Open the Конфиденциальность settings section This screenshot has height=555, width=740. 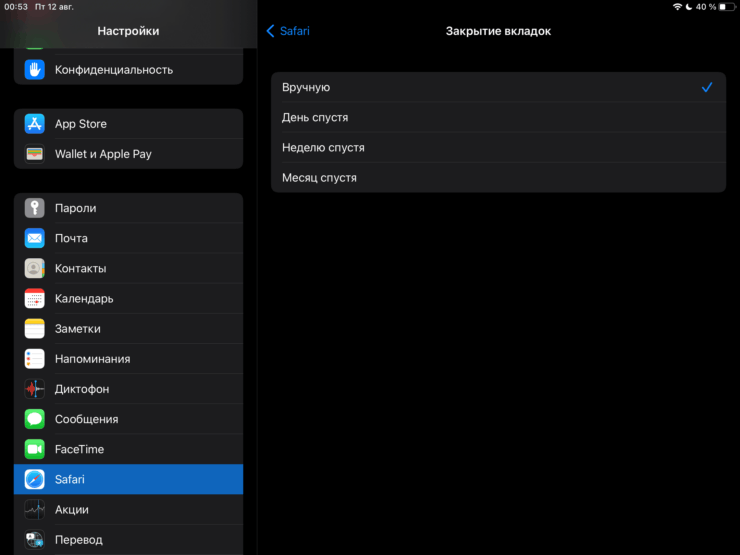click(128, 70)
